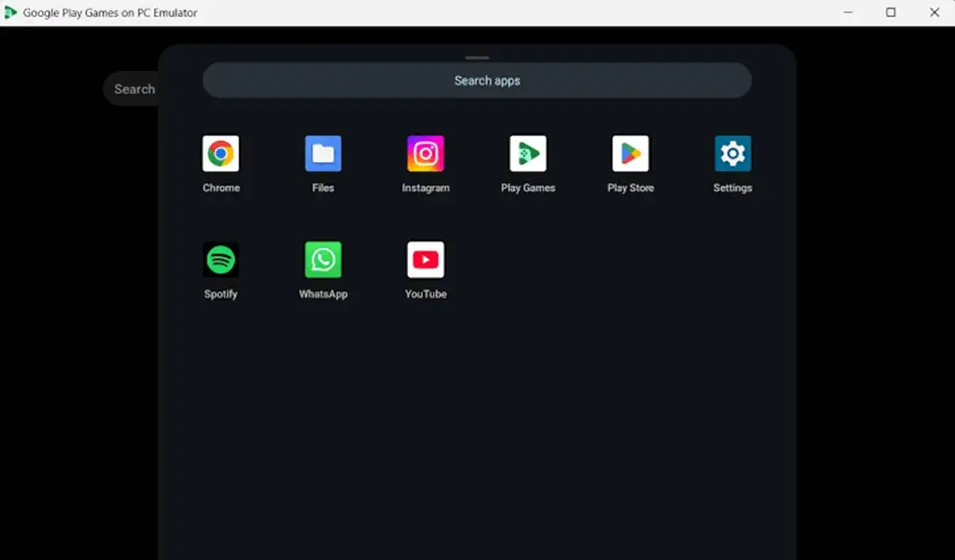This screenshot has height=560, width=955.
Task: Open the Instagram app icon
Action: point(425,154)
